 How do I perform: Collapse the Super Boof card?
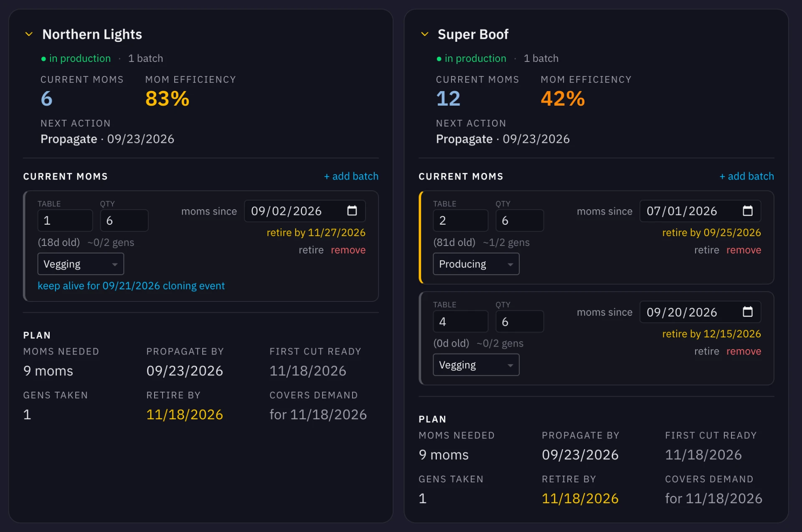coord(424,34)
